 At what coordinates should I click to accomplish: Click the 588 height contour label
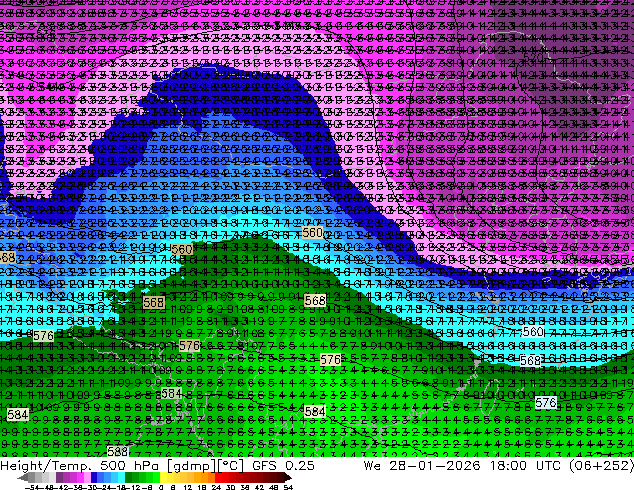tap(118, 451)
